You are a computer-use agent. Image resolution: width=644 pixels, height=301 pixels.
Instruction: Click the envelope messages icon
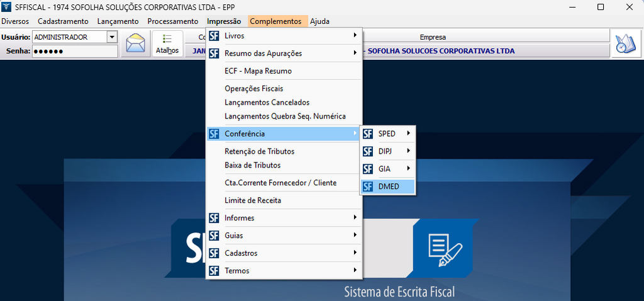[135, 44]
